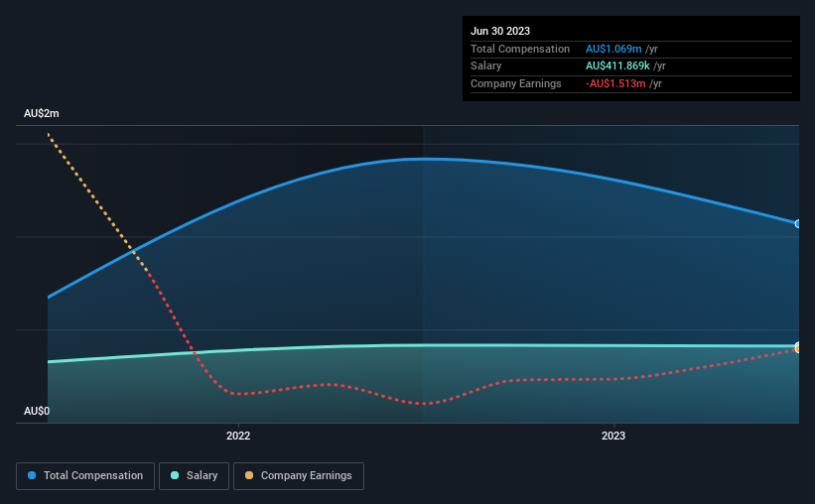Click the Company Earnings tooltip row label
The height and width of the screenshot is (504, 815).
[515, 83]
